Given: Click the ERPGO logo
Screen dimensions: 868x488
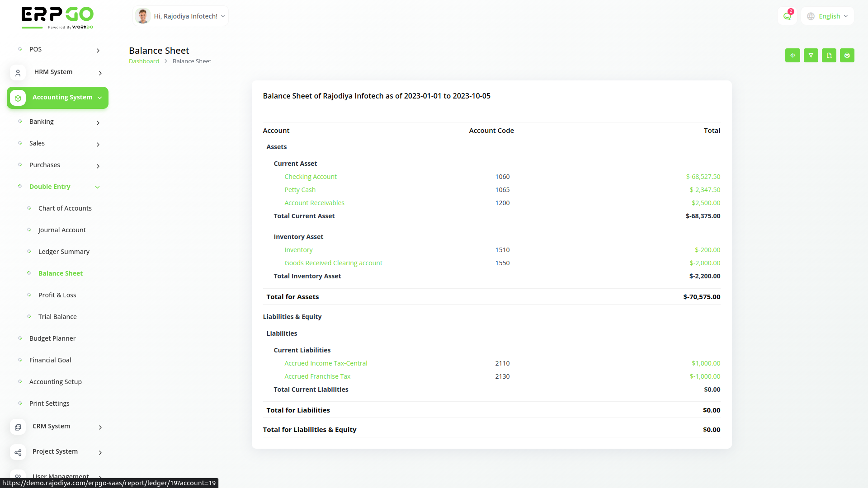Looking at the screenshot, I should click(x=57, y=18).
